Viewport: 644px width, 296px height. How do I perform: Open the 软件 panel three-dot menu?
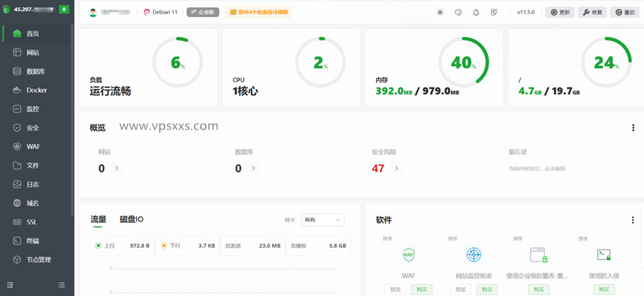click(633, 220)
